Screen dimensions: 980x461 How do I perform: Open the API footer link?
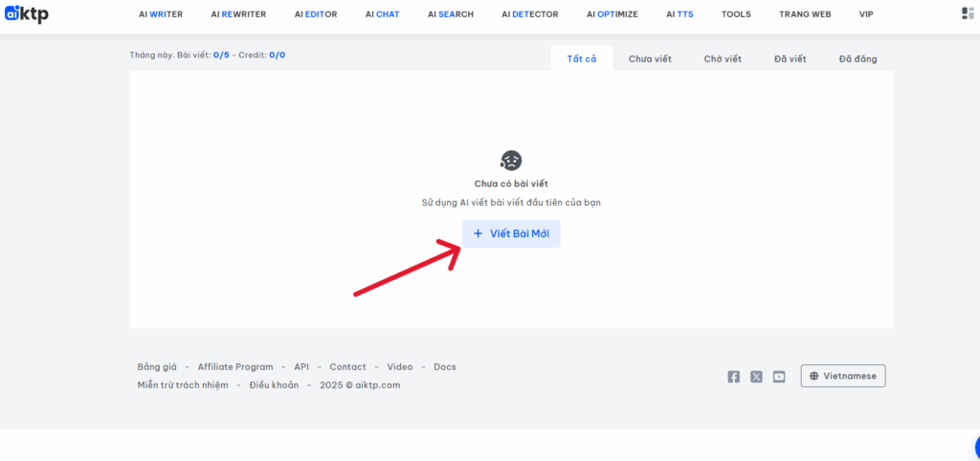[301, 366]
